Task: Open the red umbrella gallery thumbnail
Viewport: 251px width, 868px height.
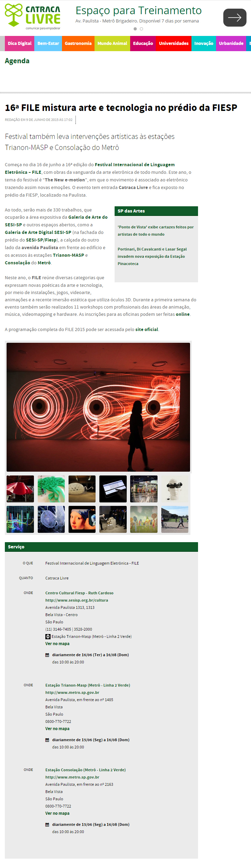Action: tap(20, 489)
